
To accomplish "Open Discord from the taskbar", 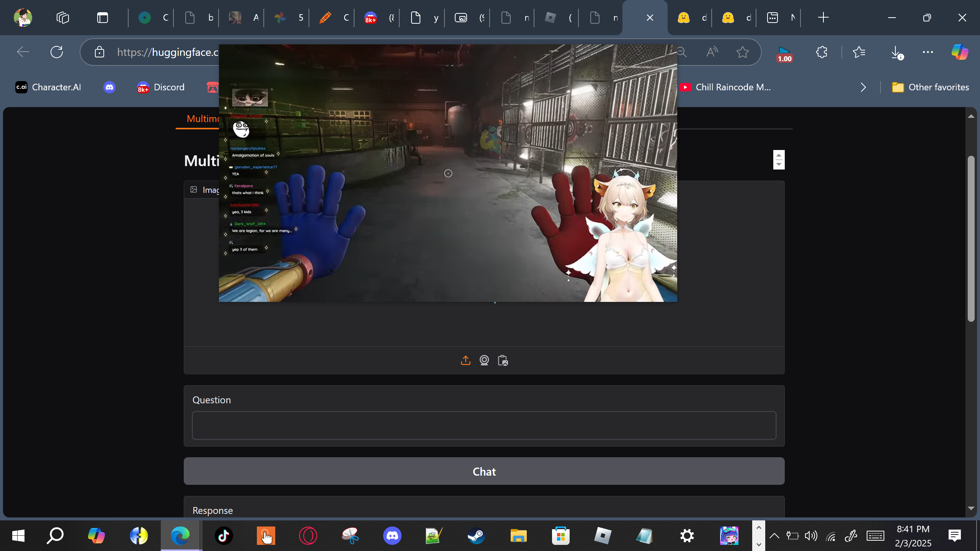I will pos(392,536).
